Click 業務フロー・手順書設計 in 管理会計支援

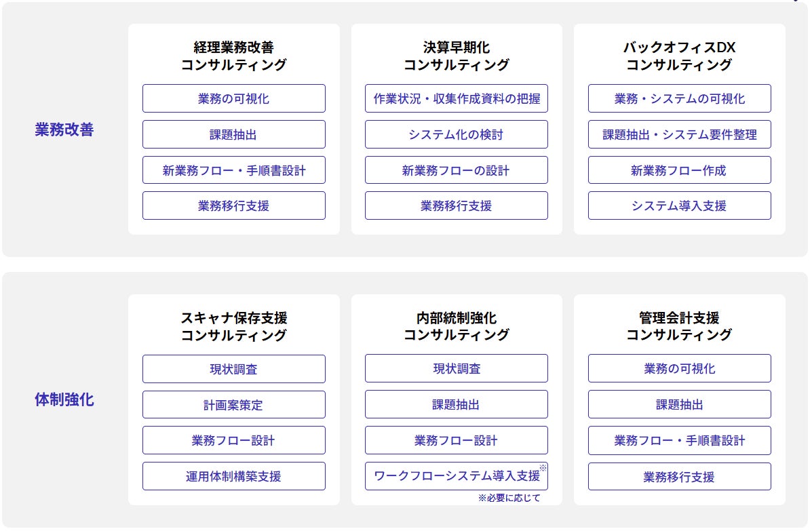pyautogui.click(x=679, y=440)
